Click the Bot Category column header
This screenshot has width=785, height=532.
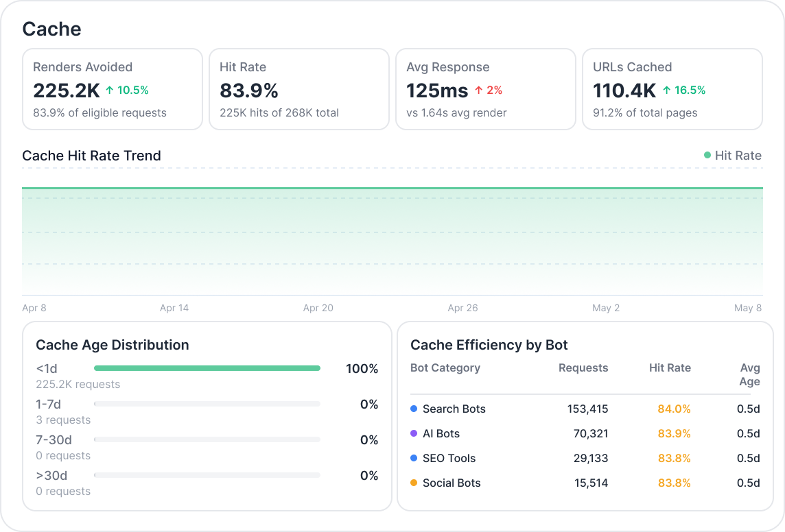[445, 368]
